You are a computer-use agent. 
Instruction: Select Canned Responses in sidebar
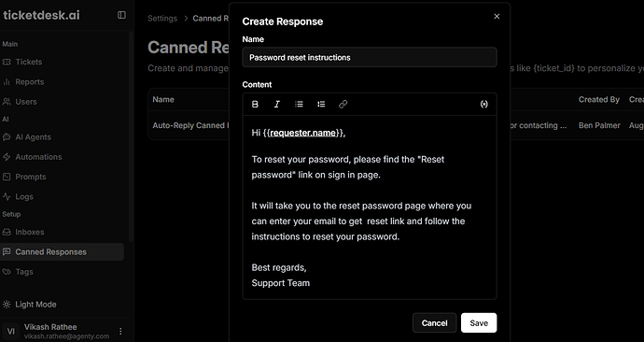point(62,252)
